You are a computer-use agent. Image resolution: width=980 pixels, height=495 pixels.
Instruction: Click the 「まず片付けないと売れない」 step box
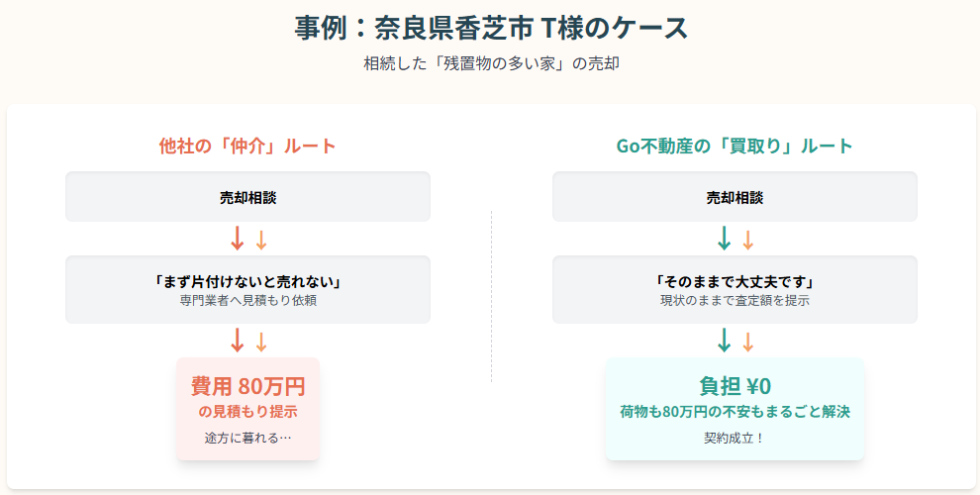[247, 289]
